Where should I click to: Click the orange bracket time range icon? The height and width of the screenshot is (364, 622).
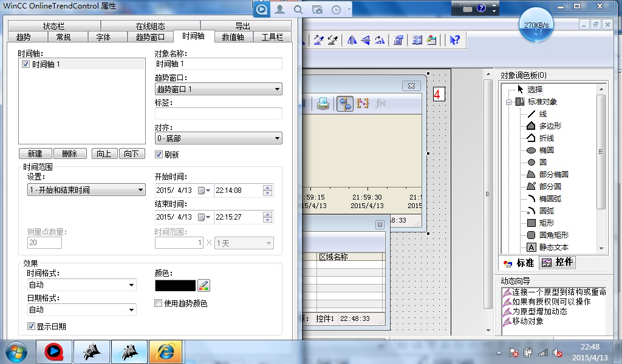click(363, 103)
